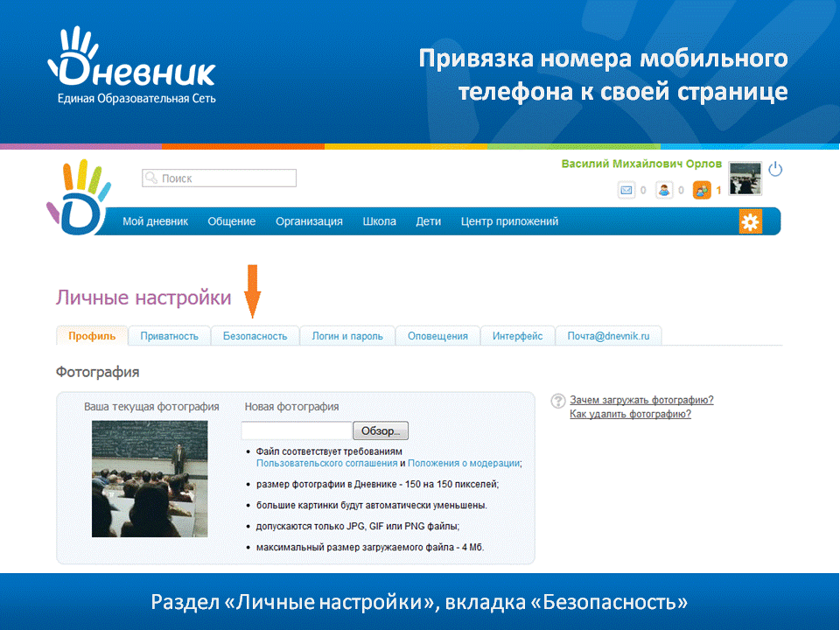
Task: Switch to the Почта@dnevnik.ru tab
Action: [609, 336]
